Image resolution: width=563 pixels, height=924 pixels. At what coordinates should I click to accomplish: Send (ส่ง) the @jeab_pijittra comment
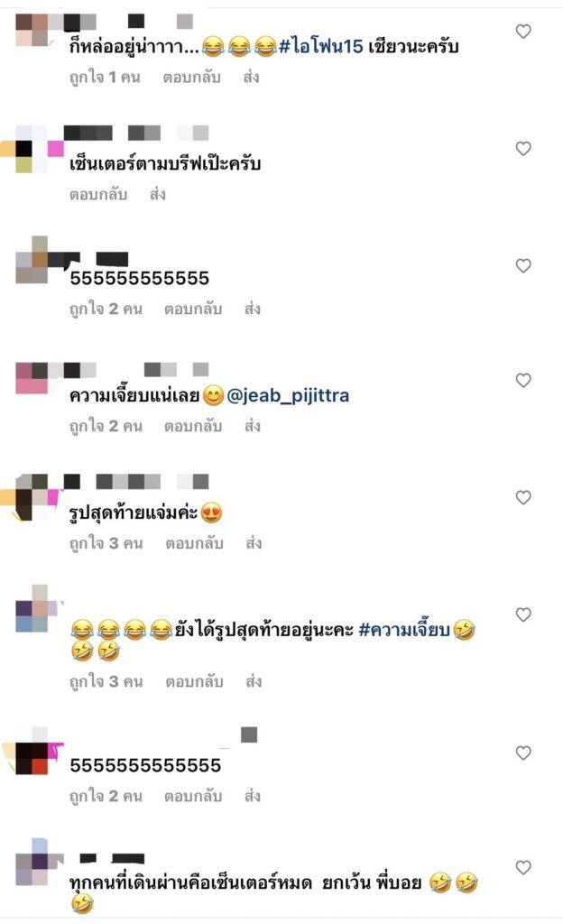pyautogui.click(x=253, y=426)
